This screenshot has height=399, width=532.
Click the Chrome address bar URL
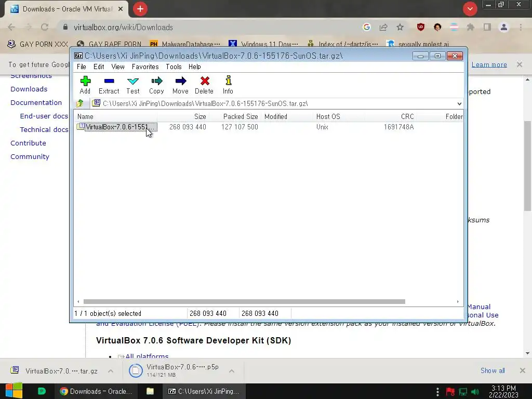tap(123, 28)
